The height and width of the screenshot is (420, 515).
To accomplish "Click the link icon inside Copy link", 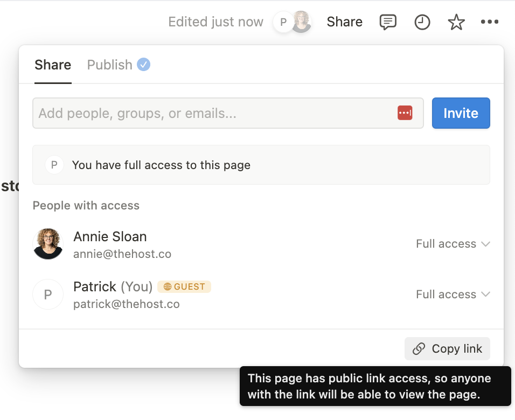I will tap(419, 348).
